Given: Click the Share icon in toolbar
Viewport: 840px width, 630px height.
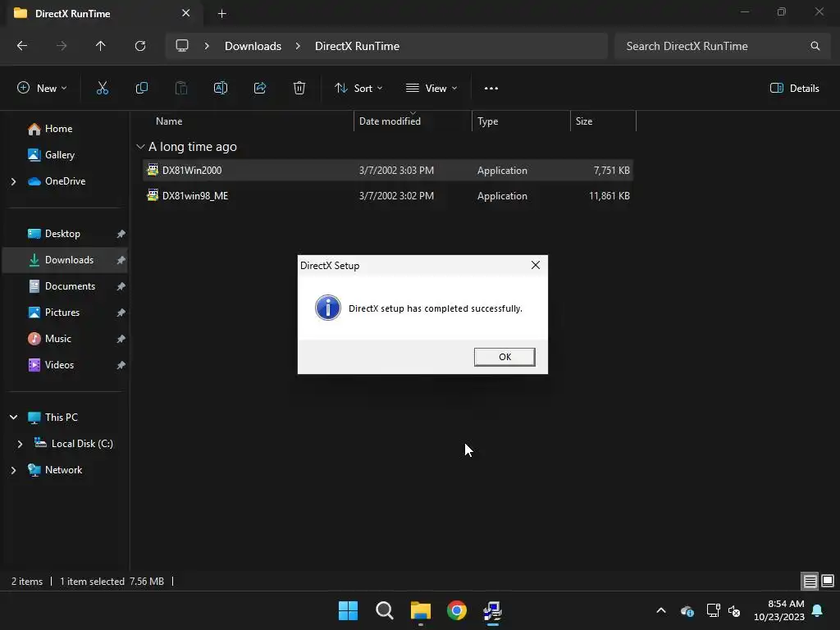Looking at the screenshot, I should tap(260, 89).
